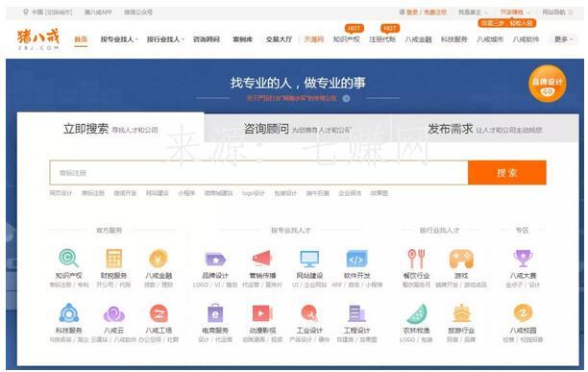The image size is (588, 372).
Task: Open the 品牌设计 tag icon
Action: click(x=215, y=260)
